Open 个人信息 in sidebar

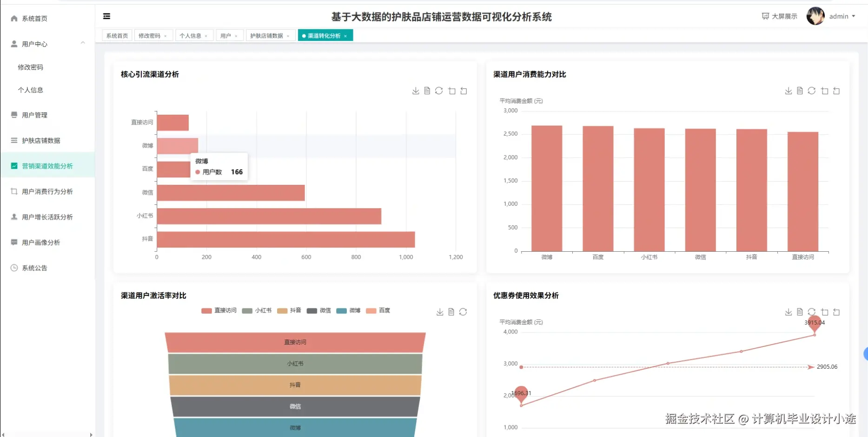47,90
